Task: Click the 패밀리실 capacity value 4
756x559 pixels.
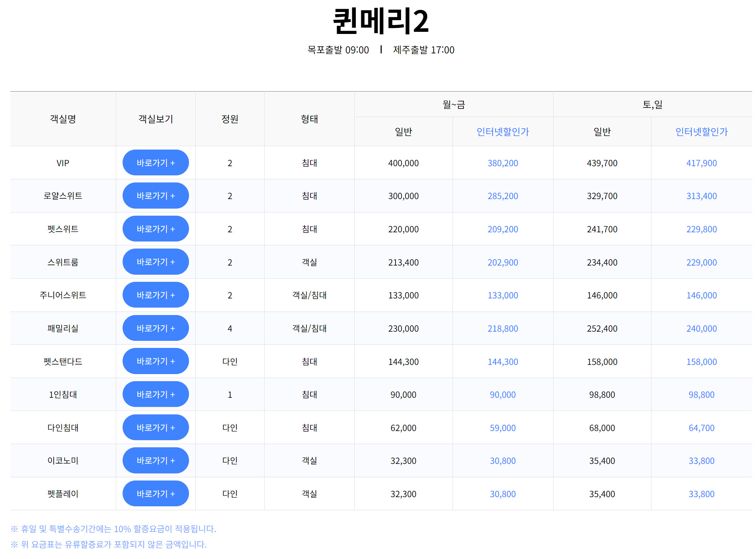Action: pyautogui.click(x=230, y=328)
